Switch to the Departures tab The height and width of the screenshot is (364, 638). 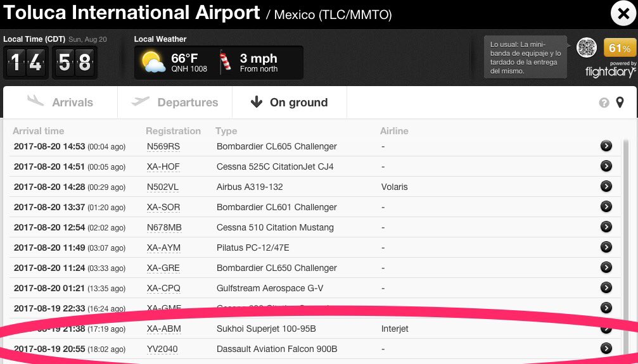click(175, 103)
